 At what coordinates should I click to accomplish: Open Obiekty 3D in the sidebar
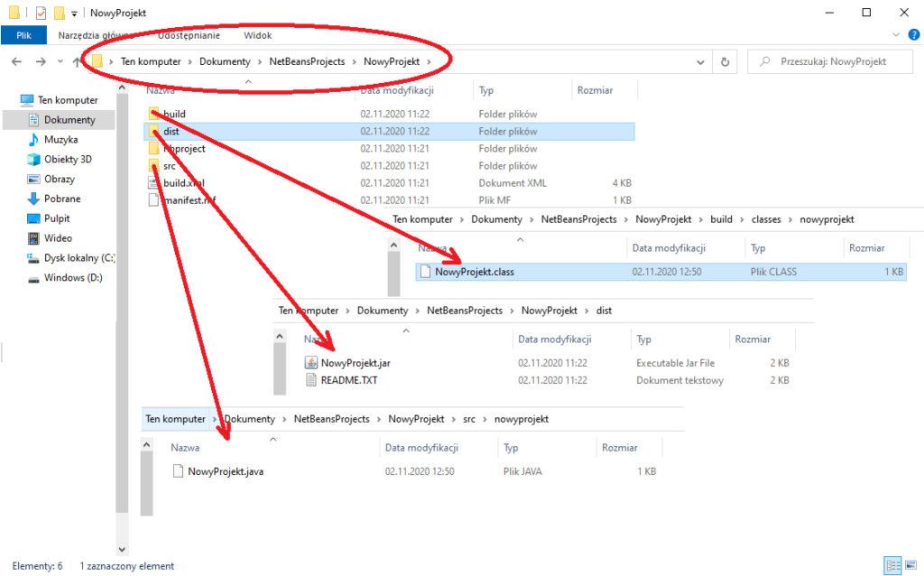(68, 160)
